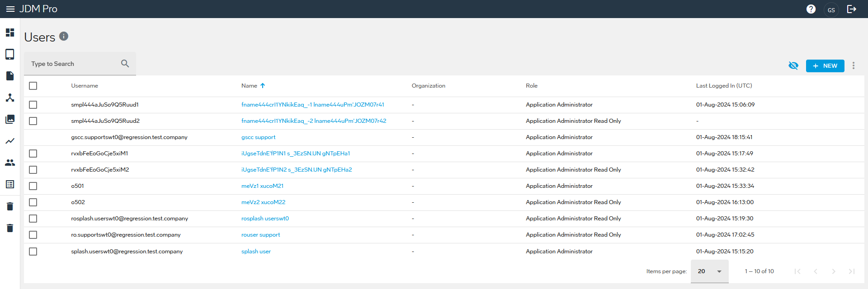Go to the previous page
This screenshot has height=289, width=868.
[x=816, y=271]
